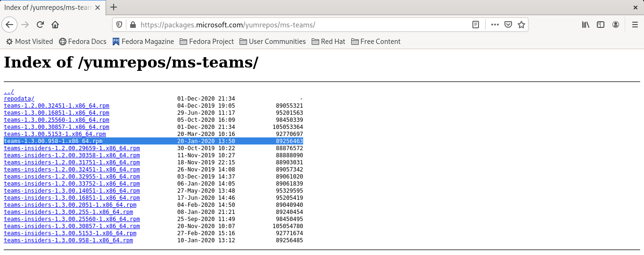Screen dimensions: 644x255
Task: Go to the parent directory ../
Action: pos(9,92)
